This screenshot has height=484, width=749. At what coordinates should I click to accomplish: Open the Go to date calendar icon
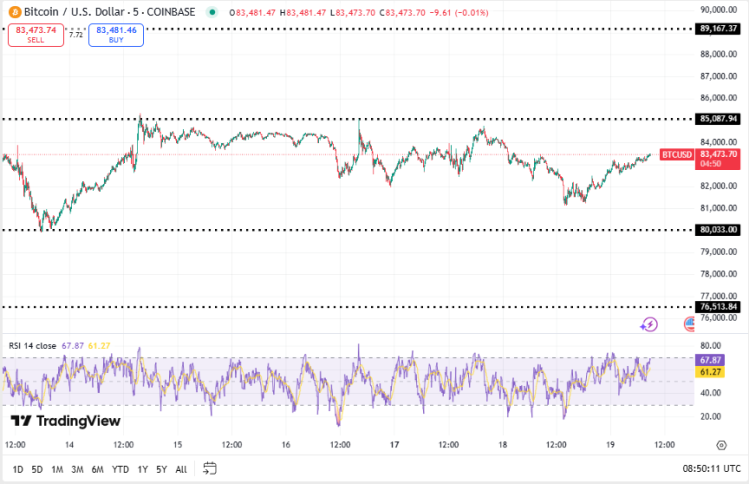pos(209,468)
